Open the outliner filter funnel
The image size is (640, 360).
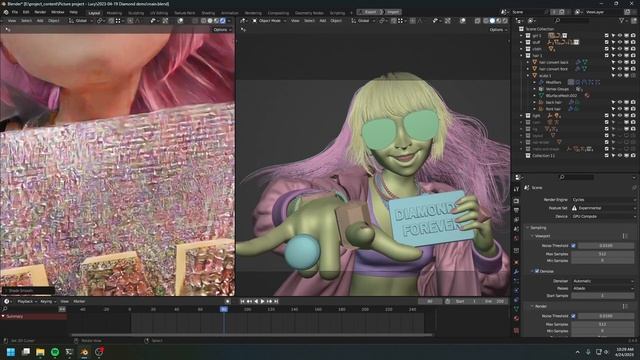tap(622, 20)
